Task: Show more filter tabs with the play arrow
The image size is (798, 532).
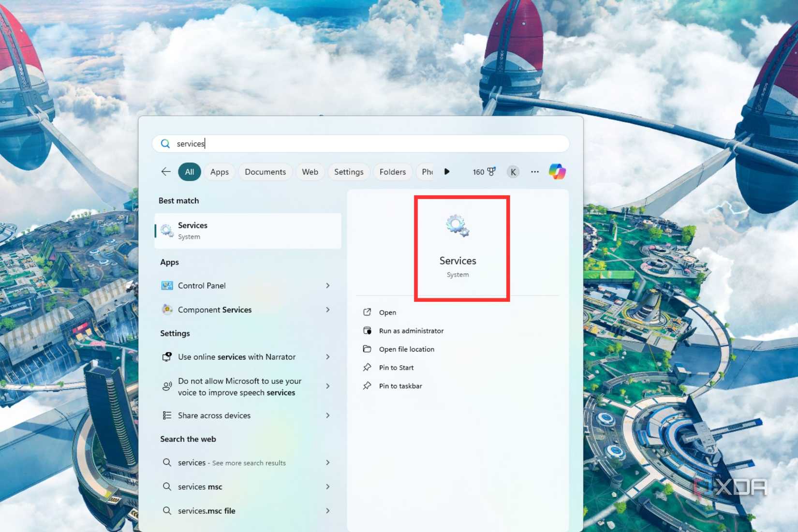Action: point(447,172)
